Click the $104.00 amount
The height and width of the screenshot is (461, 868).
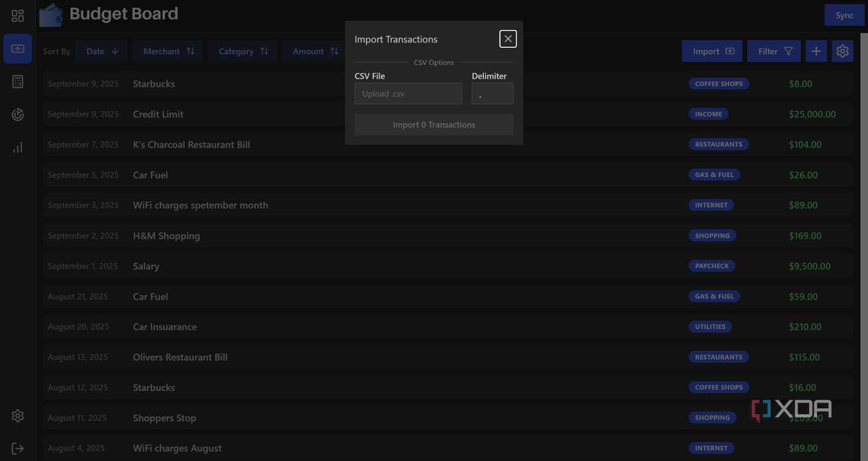click(x=805, y=144)
